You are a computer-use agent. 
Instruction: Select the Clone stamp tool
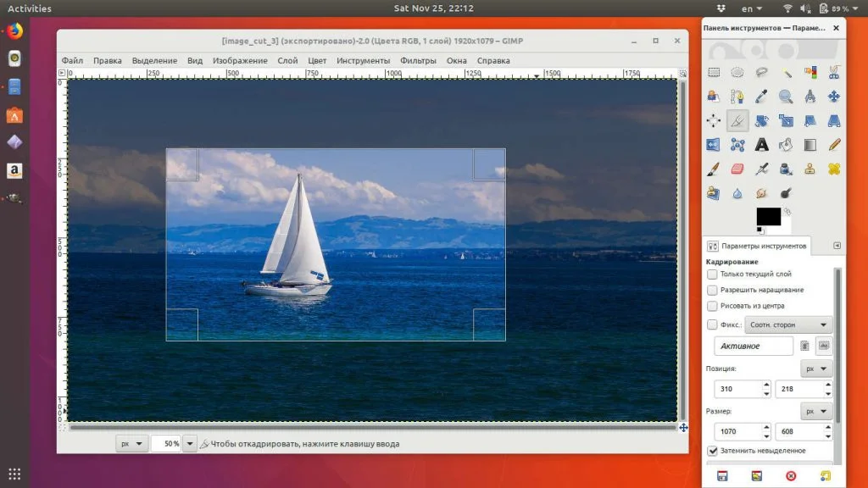pos(810,169)
